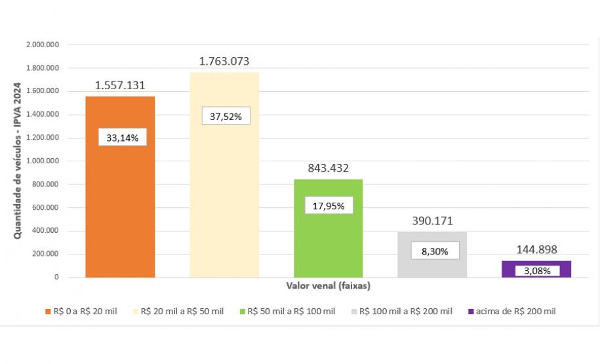Select the 17,95% percentage label box
Image resolution: width=600 pixels, height=364 pixels.
(x=329, y=205)
